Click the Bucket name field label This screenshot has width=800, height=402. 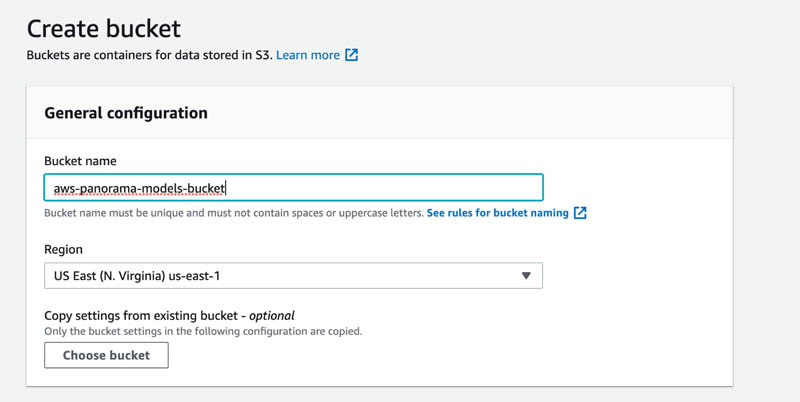click(x=80, y=161)
